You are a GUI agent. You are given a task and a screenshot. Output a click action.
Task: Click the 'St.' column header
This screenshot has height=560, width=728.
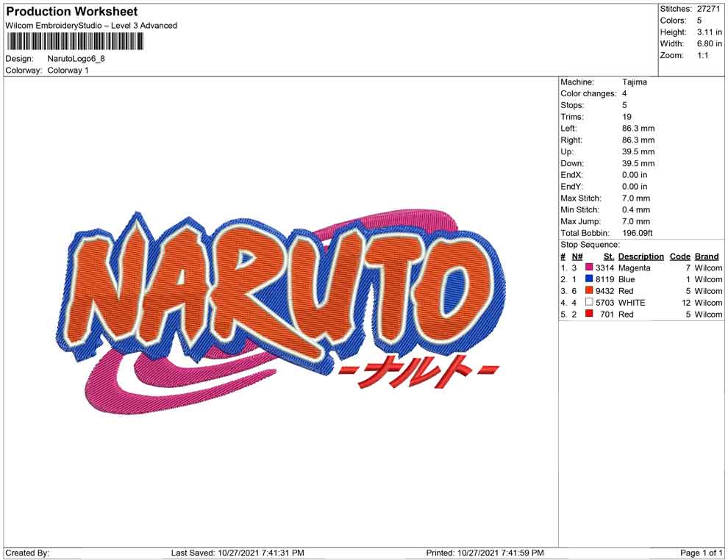tap(609, 256)
